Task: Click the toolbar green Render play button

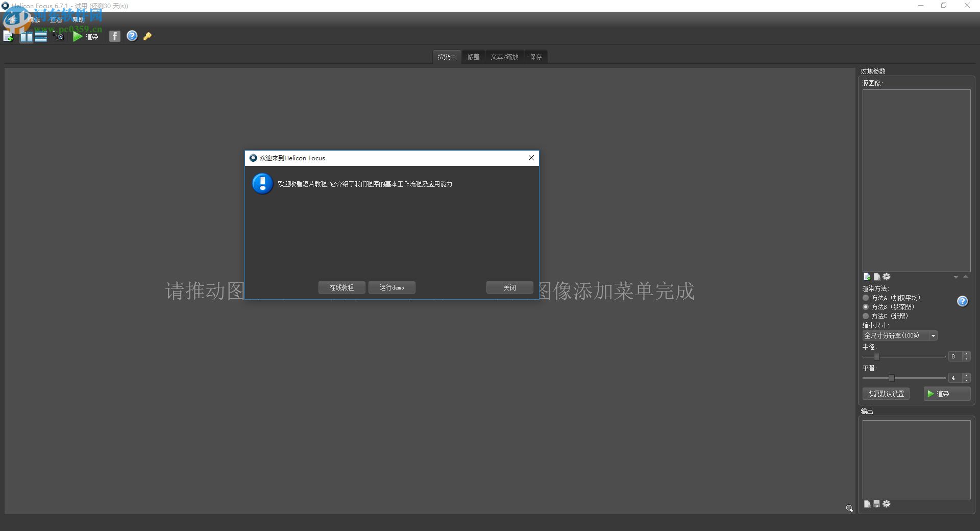Action: pos(77,37)
